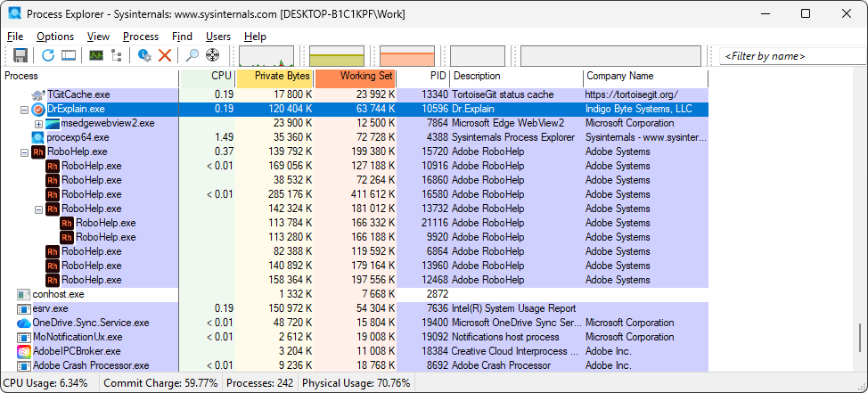This screenshot has width=868, height=393.
Task: Click the yellow commit history graph
Action: coord(337,56)
